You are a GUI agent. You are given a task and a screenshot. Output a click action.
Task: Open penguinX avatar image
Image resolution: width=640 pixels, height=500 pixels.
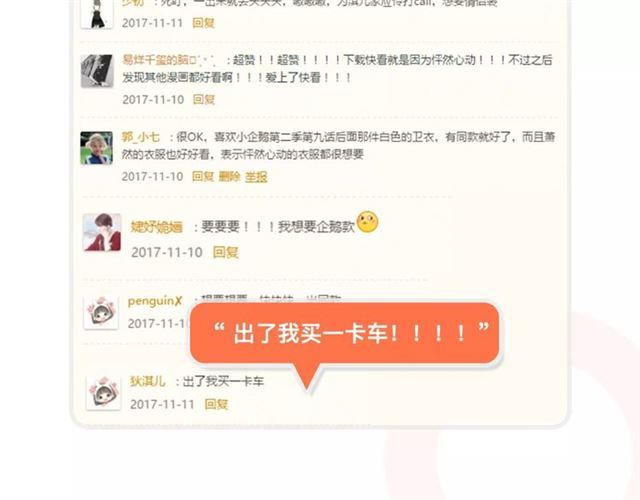101,312
